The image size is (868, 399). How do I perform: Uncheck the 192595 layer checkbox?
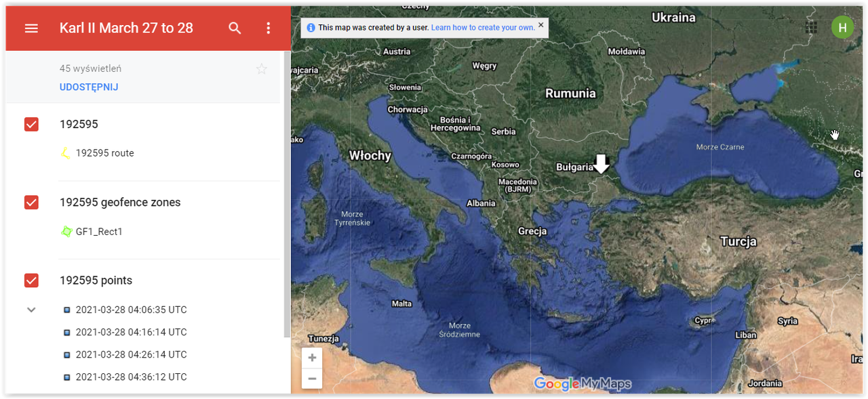tap(31, 124)
